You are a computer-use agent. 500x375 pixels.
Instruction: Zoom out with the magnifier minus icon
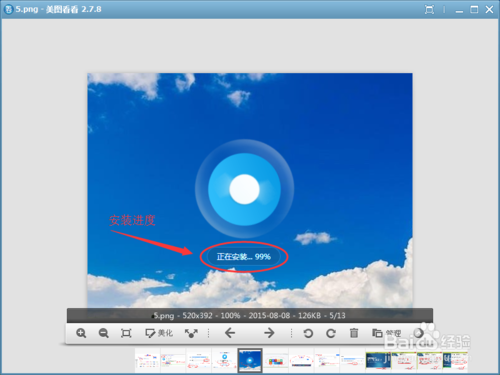[x=103, y=333]
